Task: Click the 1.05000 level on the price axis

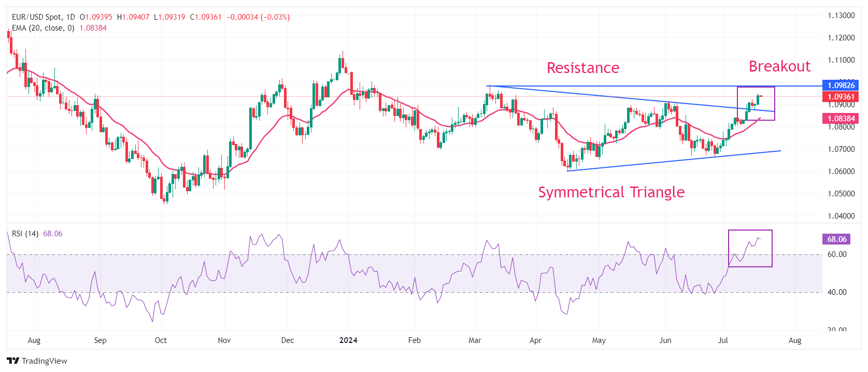Action: (841, 194)
